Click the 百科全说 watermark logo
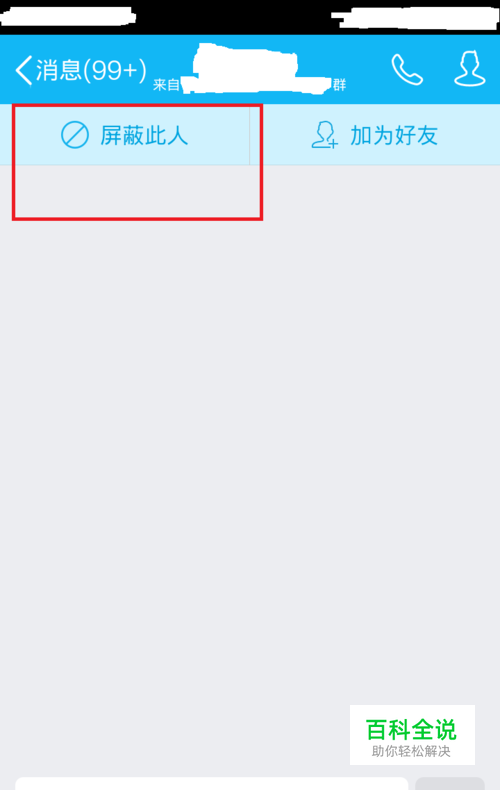The image size is (500, 790). coord(411,730)
